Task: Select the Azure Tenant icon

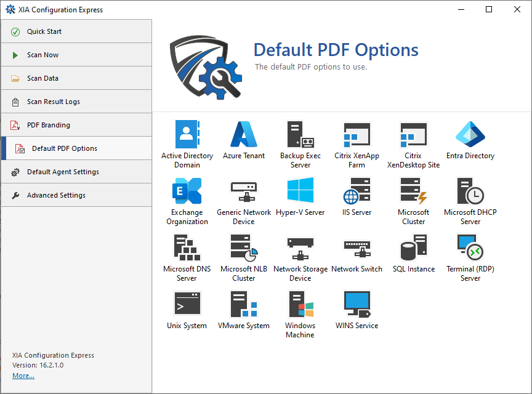Action: (244, 134)
